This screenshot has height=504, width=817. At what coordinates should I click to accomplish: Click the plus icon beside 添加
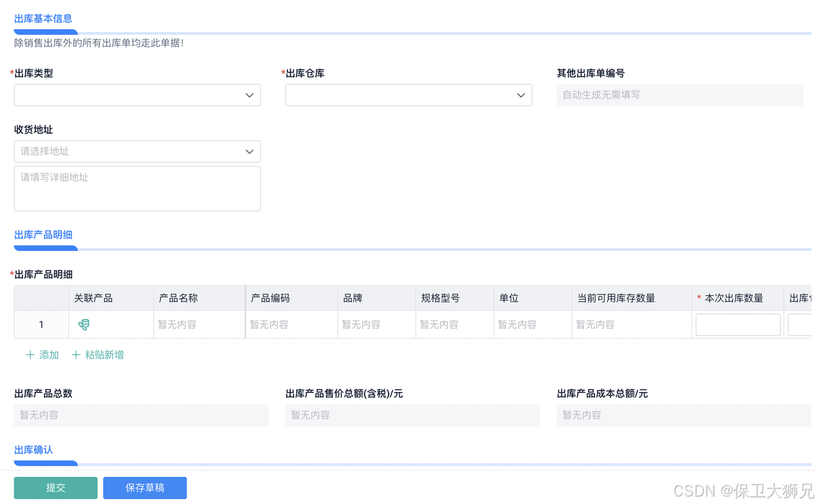point(30,355)
